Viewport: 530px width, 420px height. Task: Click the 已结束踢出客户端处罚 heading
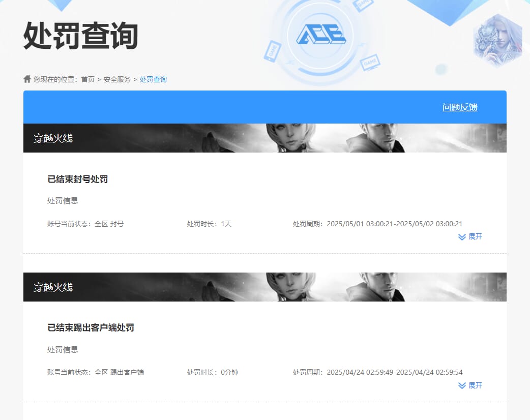tap(91, 327)
